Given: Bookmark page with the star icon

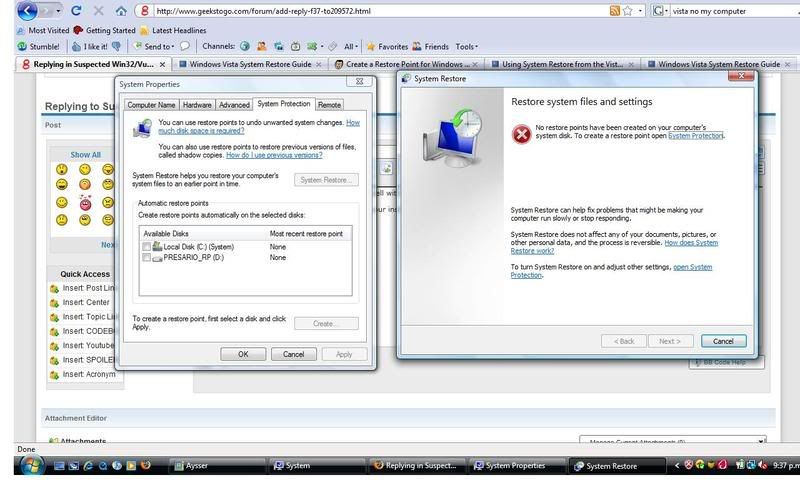Looking at the screenshot, I should pos(628,11).
